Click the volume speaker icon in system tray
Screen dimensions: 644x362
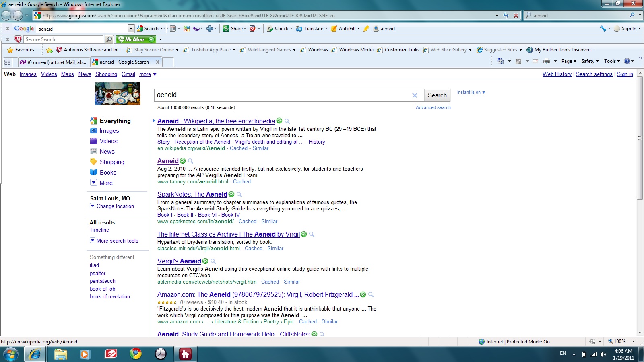coord(603,354)
